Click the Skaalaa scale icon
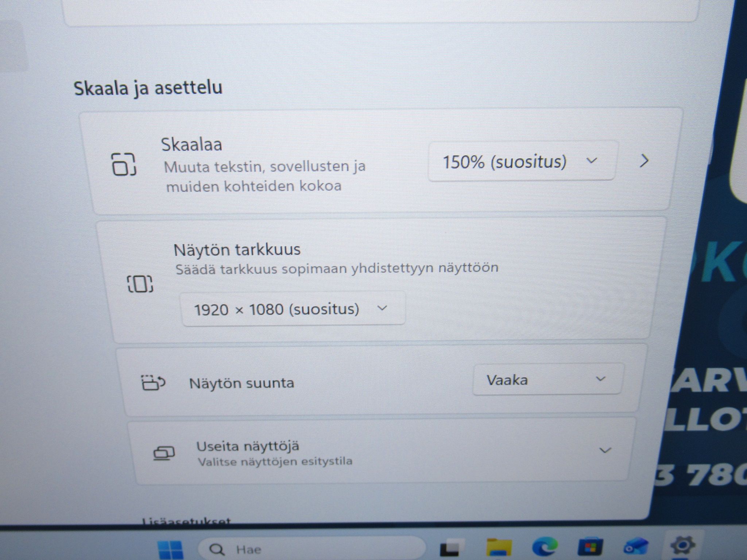747x560 pixels. [124, 164]
